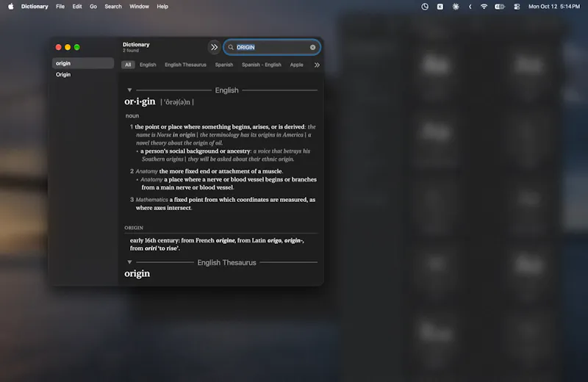The width and height of the screenshot is (588, 382).
Task: Select the Spanish dictionary tab
Action: (x=224, y=65)
